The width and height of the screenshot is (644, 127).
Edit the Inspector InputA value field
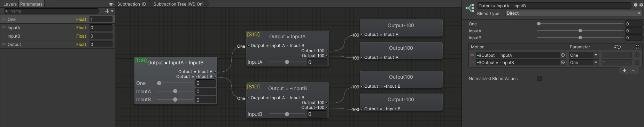click(634, 31)
